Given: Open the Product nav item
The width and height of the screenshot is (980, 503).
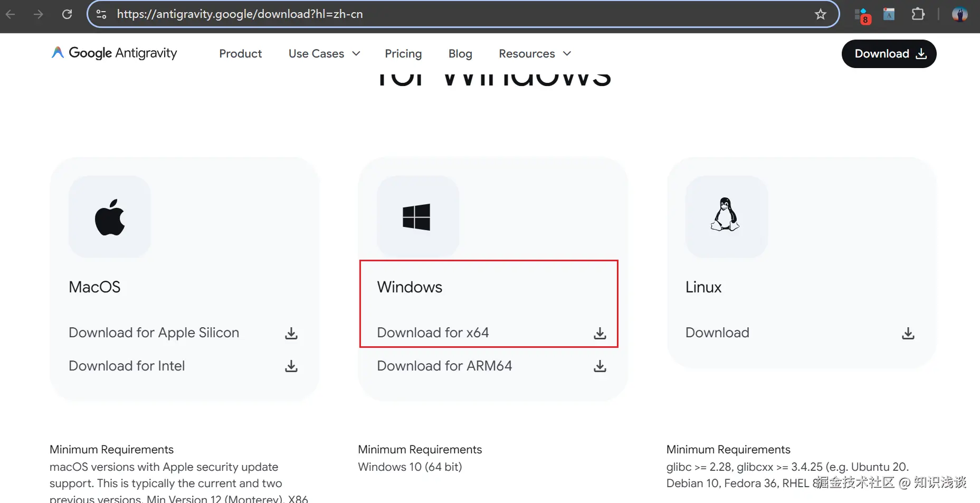Looking at the screenshot, I should click(241, 54).
